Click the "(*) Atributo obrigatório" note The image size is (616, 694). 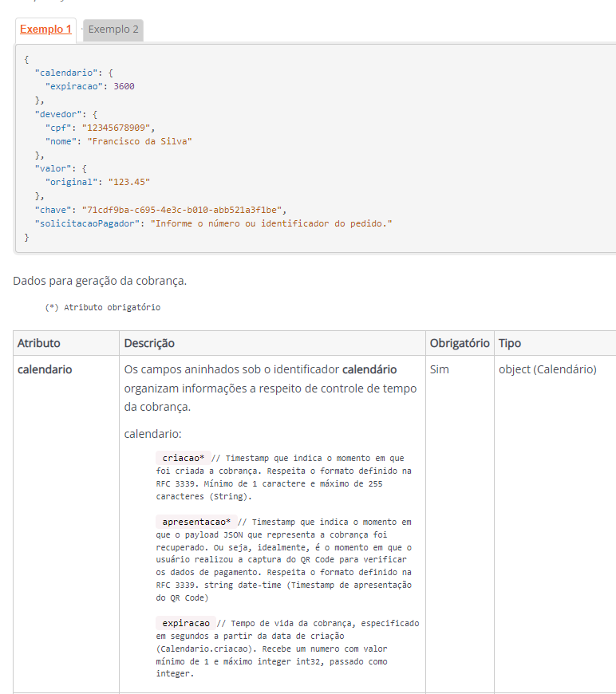coord(103,307)
